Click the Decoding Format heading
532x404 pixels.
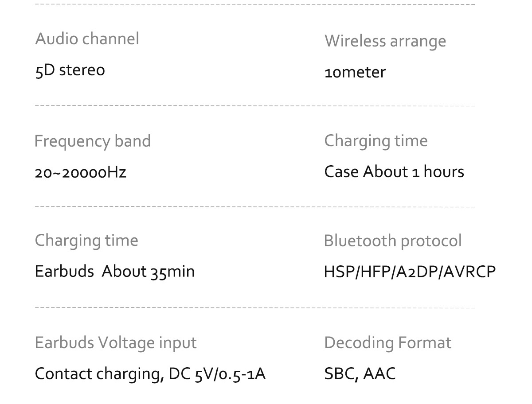pos(388,343)
